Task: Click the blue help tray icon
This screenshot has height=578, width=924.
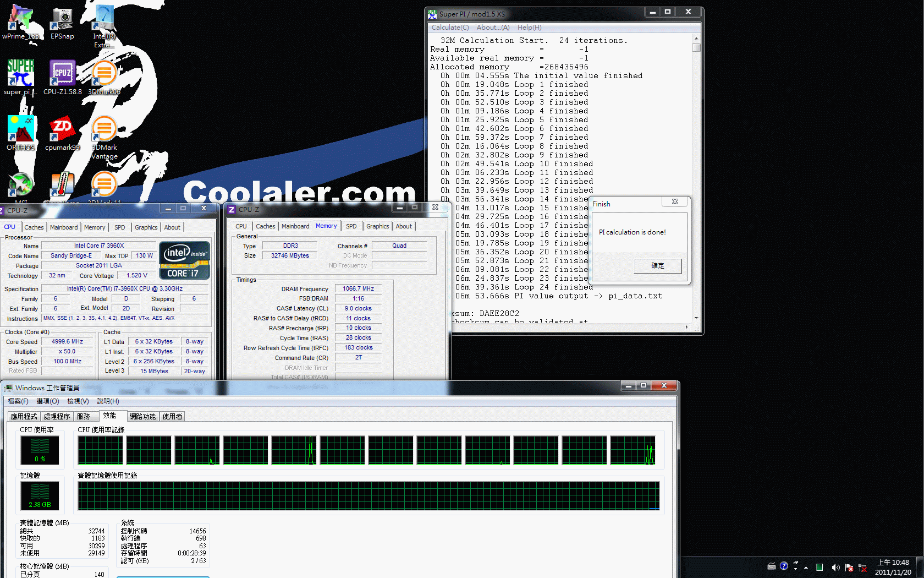Action: tap(784, 566)
